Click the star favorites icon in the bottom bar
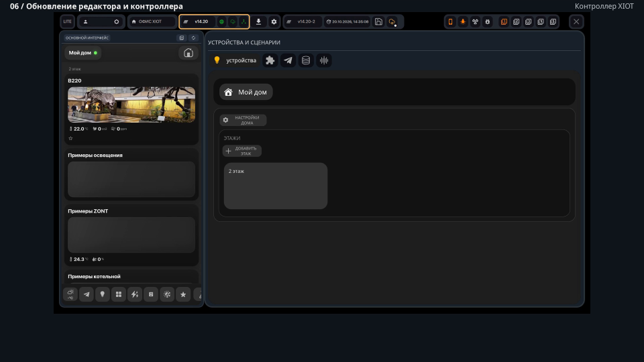644x362 pixels. 183,294
